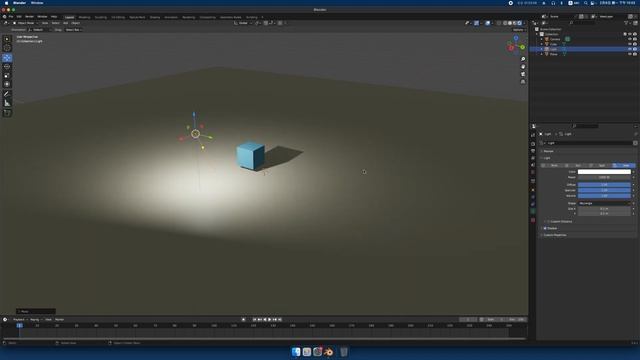Viewport: 640px width, 360px height.
Task: Enable solid viewport shading
Action: click(x=510, y=23)
